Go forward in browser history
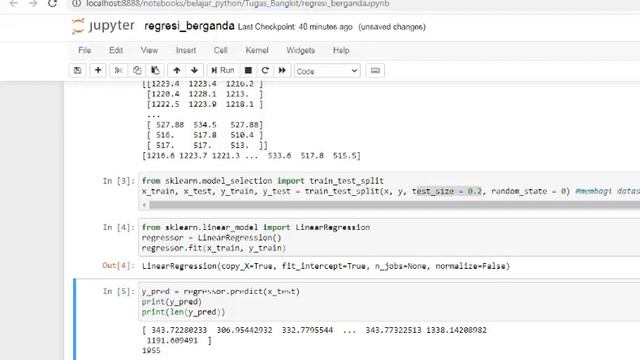The image size is (640, 360). (x=33, y=4)
